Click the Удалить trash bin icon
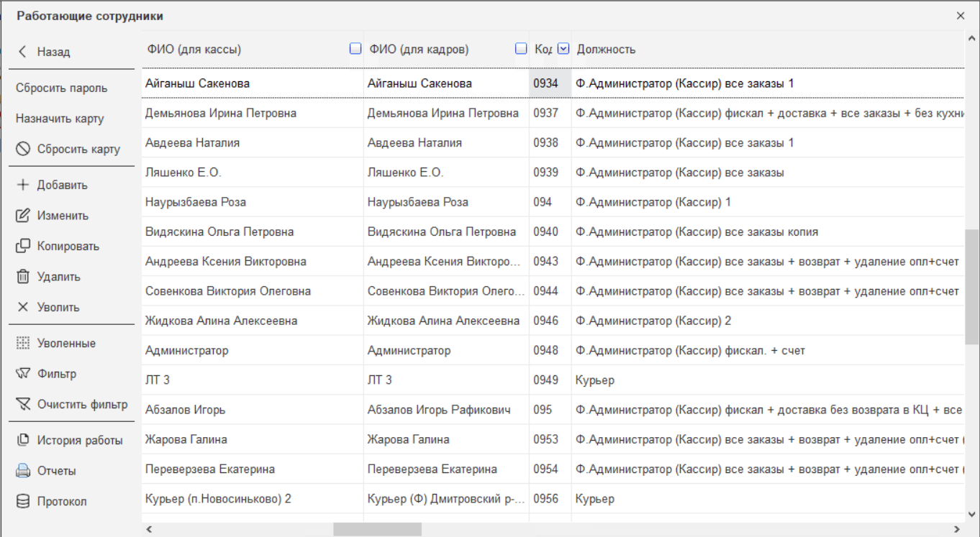The image size is (980, 537). tap(23, 277)
